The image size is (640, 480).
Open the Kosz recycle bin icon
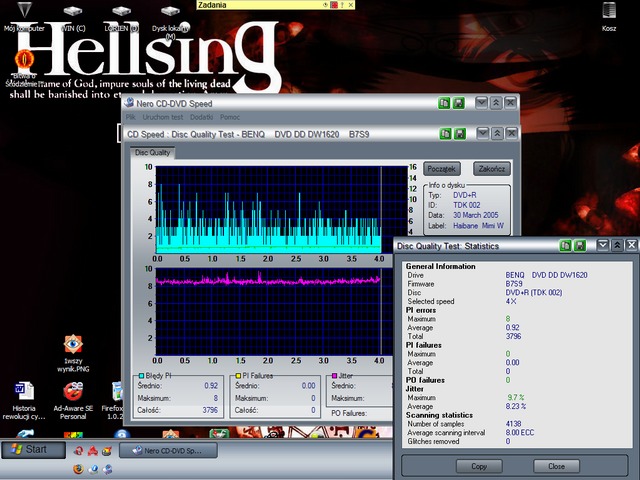(x=609, y=16)
